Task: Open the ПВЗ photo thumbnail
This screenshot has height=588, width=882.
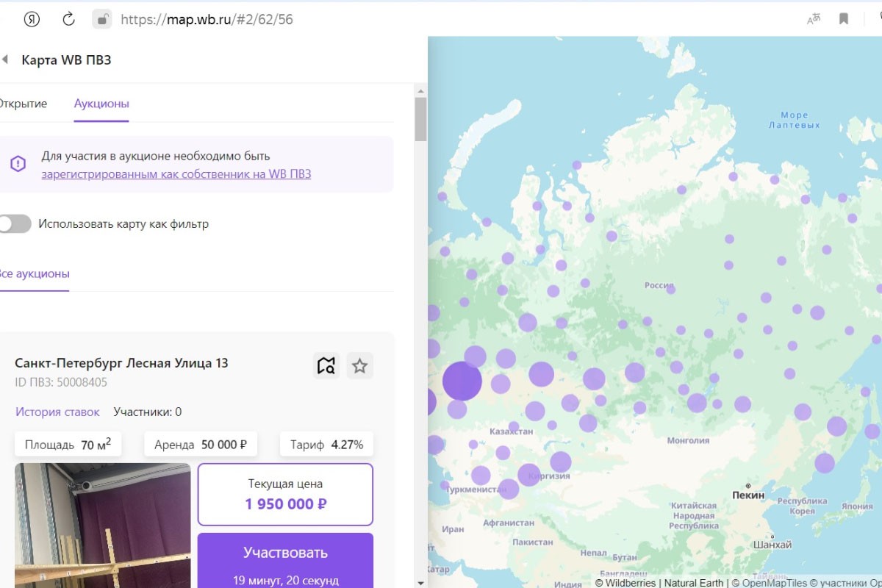Action: pyautogui.click(x=102, y=526)
